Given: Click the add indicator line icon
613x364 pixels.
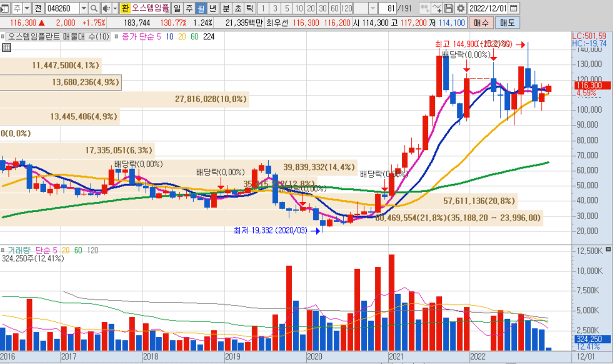Looking at the screenshot, I should click(x=437, y=8).
